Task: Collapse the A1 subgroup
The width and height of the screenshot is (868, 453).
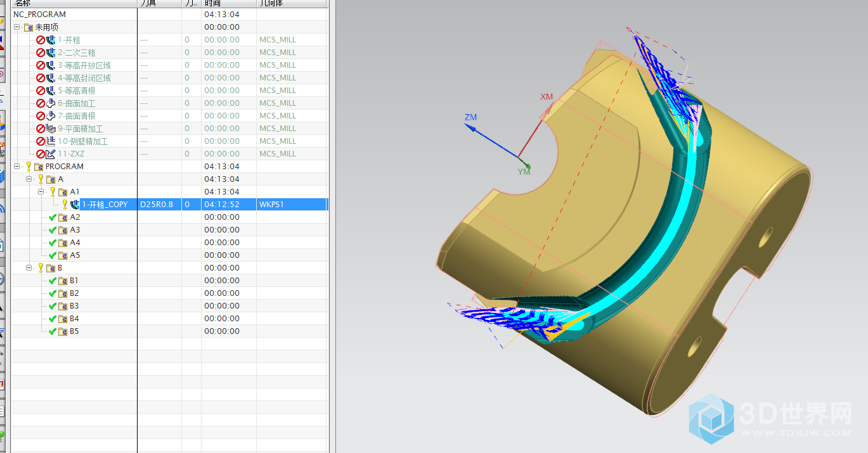Action: 41,192
